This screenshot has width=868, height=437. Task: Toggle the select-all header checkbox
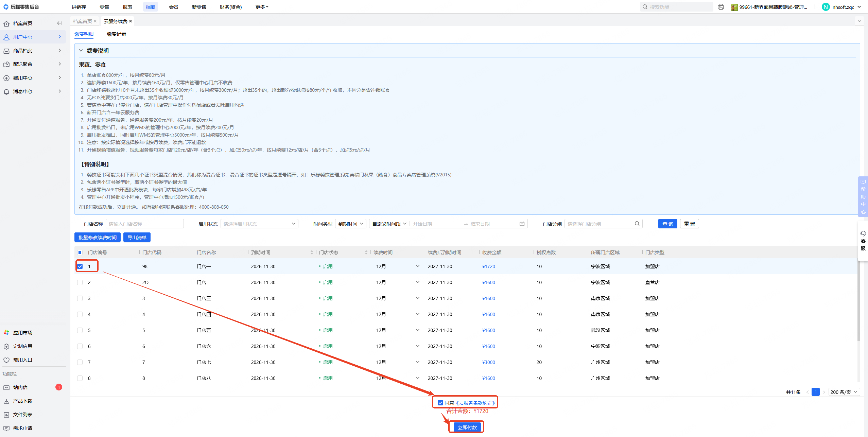[x=80, y=252]
